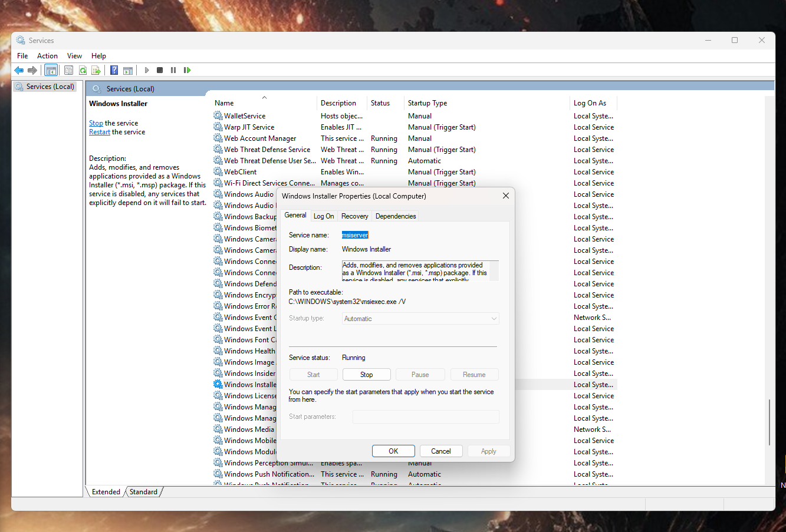Viewport: 786px width, 532px height.
Task: Click the Back arrow in the toolbar
Action: [x=19, y=70]
